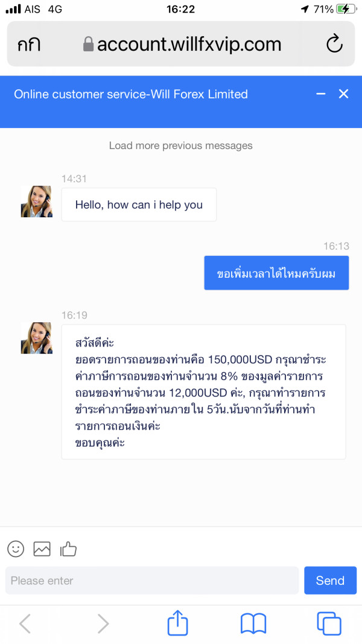
Task: Minimize the customer service chat window
Action: coord(321,94)
